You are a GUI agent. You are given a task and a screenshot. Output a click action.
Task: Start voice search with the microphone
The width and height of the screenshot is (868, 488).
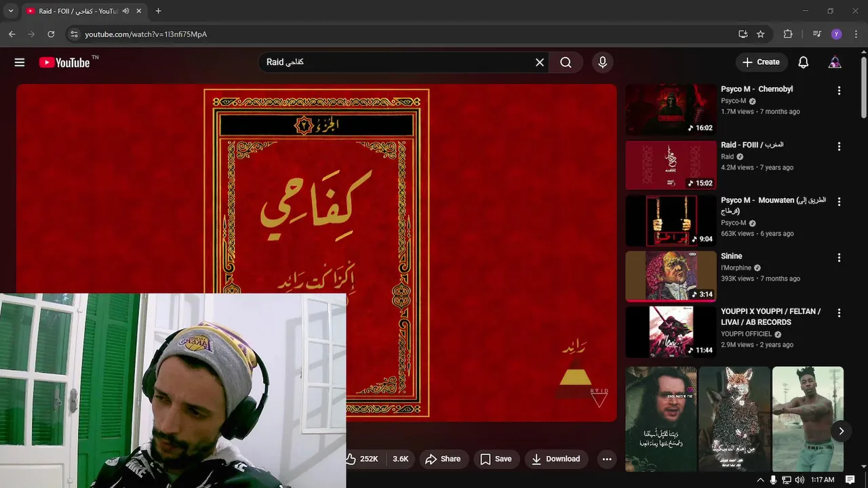pos(602,62)
